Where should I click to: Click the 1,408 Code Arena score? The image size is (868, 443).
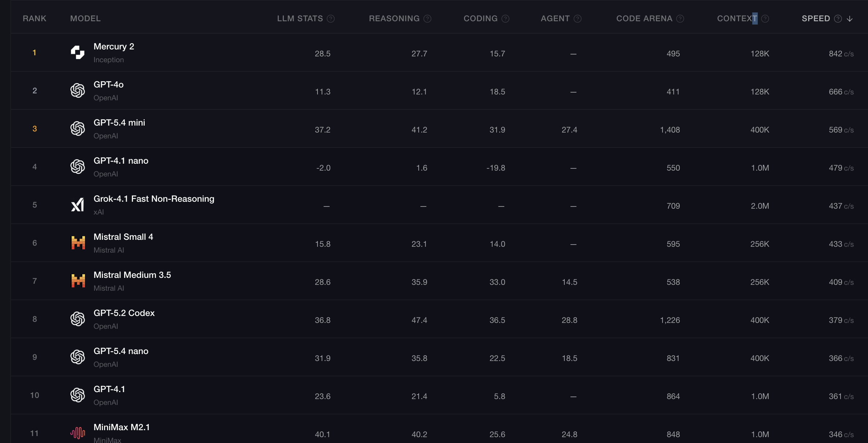tap(670, 130)
